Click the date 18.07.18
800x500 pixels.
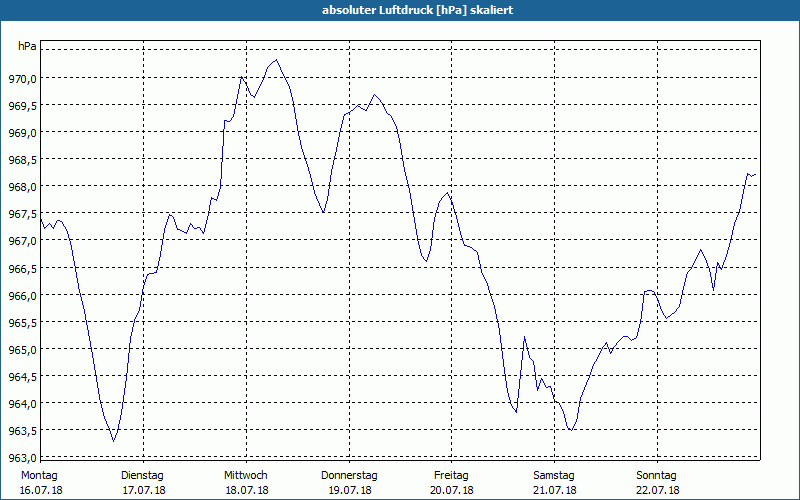[247, 490]
